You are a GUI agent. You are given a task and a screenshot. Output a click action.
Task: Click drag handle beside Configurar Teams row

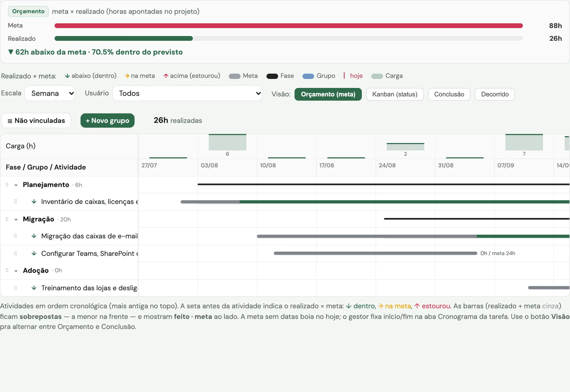(x=15, y=253)
